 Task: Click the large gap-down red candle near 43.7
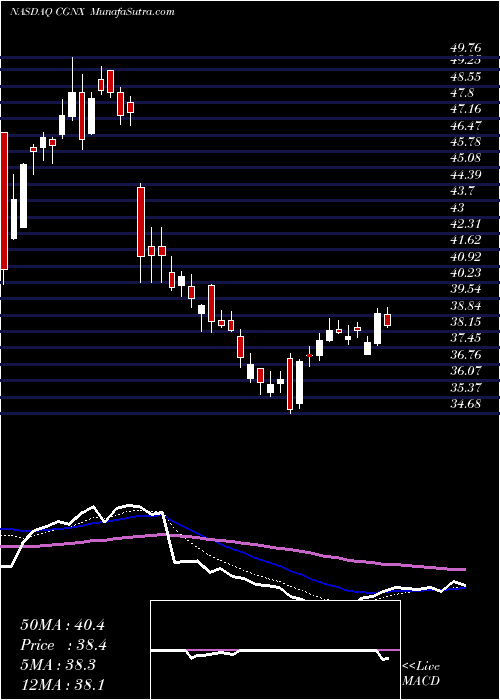141,222
